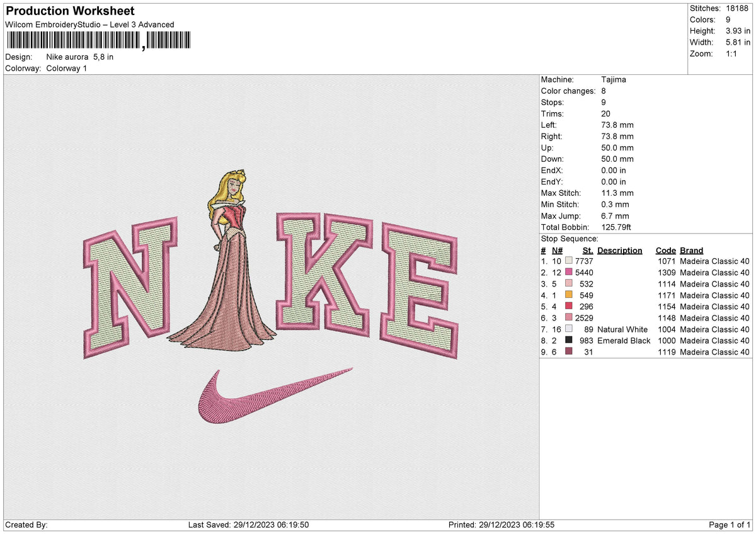Click the 'Colorway 1' value
This screenshot has height=534, width=756.
click(67, 68)
